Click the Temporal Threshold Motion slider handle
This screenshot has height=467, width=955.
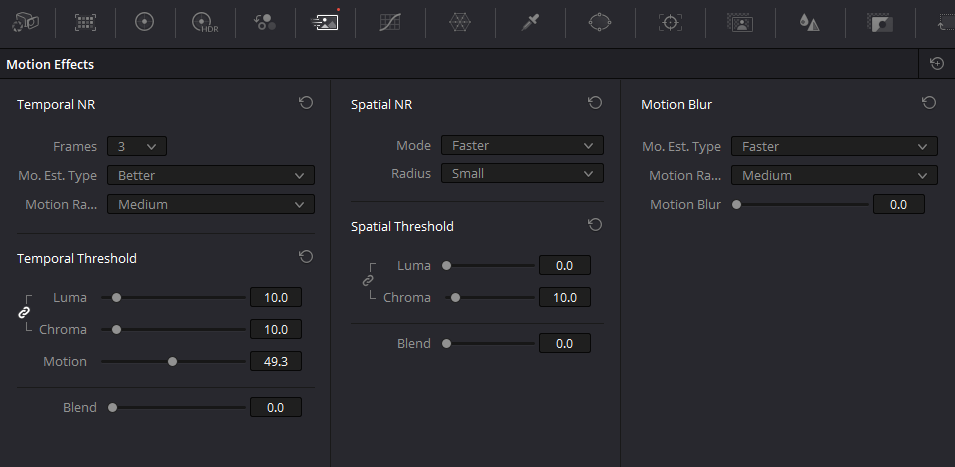[172, 362]
